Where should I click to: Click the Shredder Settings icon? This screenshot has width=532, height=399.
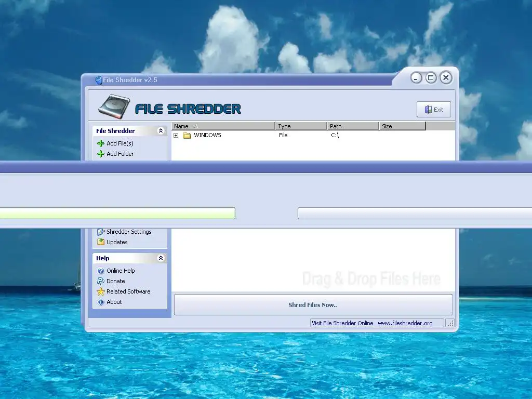(101, 232)
